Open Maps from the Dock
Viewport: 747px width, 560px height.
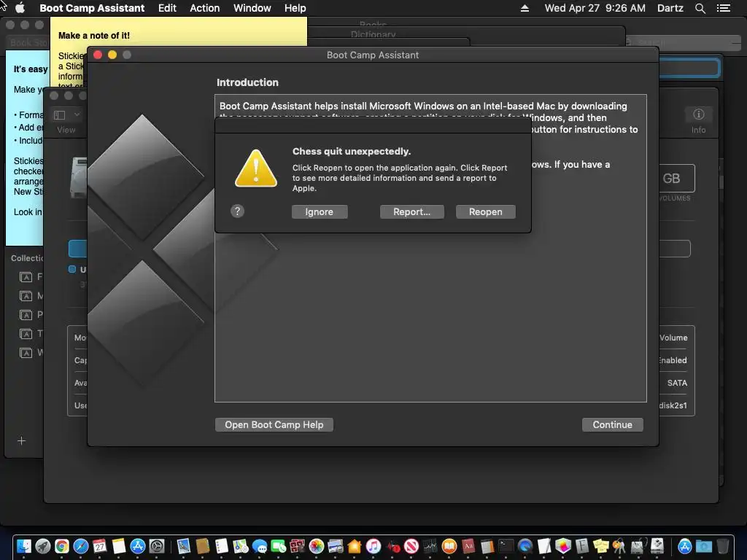pyautogui.click(x=241, y=545)
